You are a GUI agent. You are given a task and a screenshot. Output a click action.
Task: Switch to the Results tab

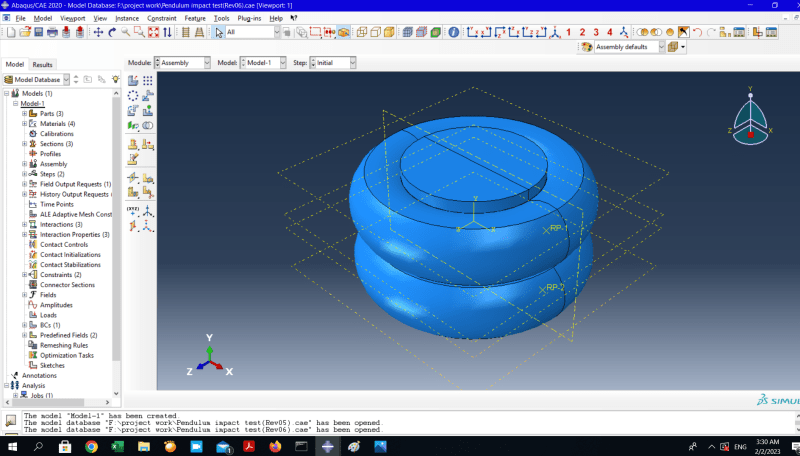click(x=42, y=65)
